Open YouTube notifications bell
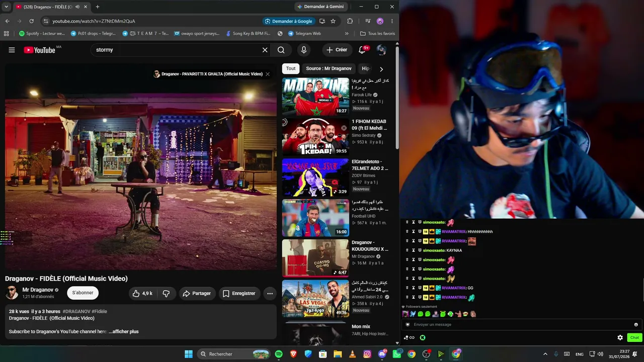This screenshot has width=644, height=362. tap(362, 50)
